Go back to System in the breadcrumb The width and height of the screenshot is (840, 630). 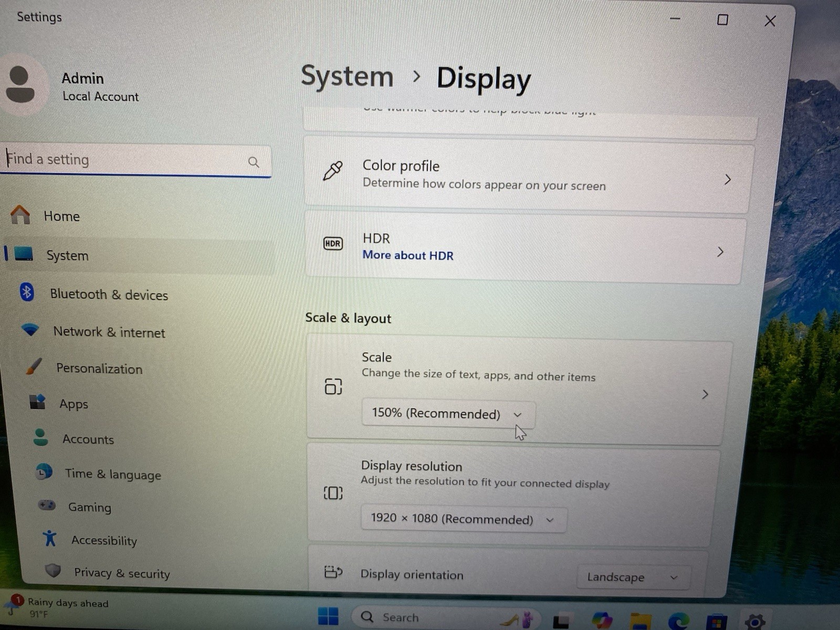347,77
